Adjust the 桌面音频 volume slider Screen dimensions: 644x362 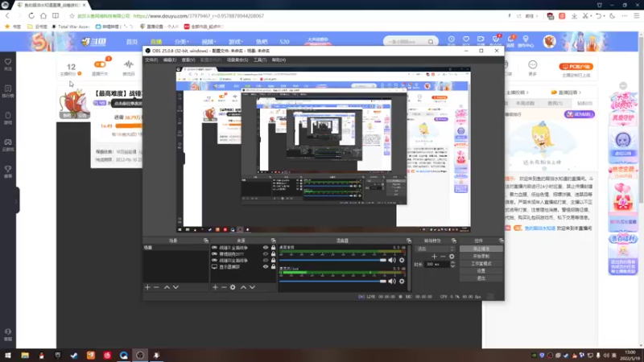pyautogui.click(x=332, y=260)
